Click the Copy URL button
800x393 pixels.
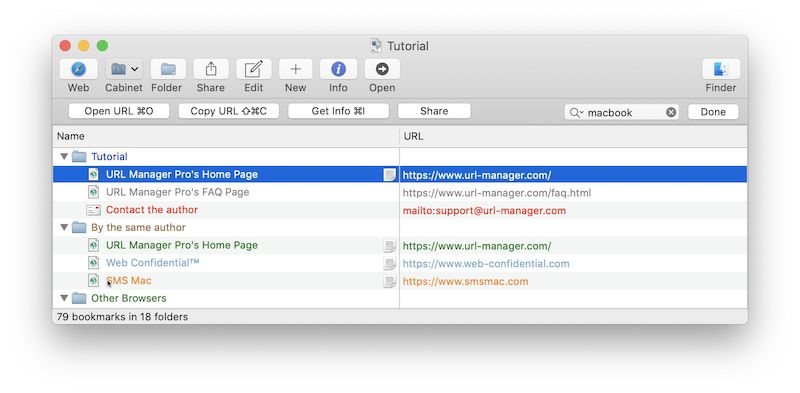point(229,111)
